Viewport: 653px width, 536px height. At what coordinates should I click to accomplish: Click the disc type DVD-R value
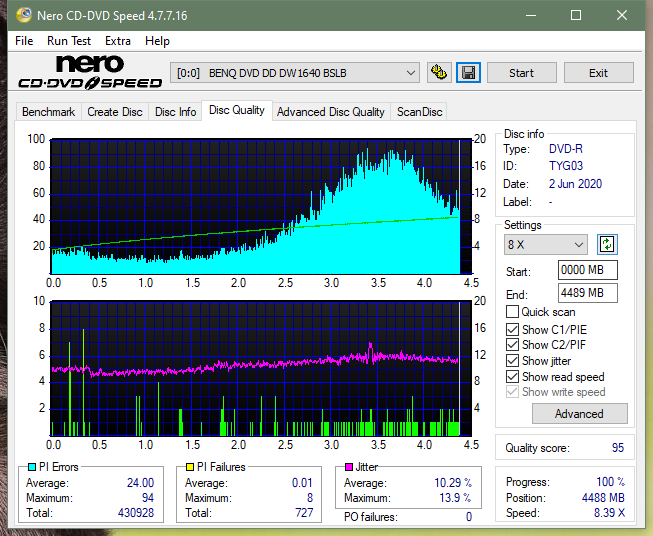[566, 149]
